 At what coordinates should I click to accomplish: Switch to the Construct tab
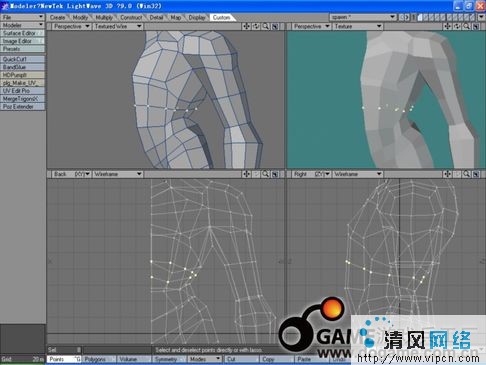coord(131,17)
